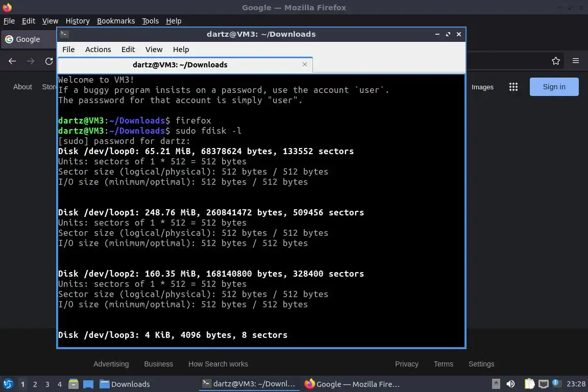This screenshot has width=588, height=392.
Task: Launch the file manager from the panel
Action: click(x=73, y=384)
